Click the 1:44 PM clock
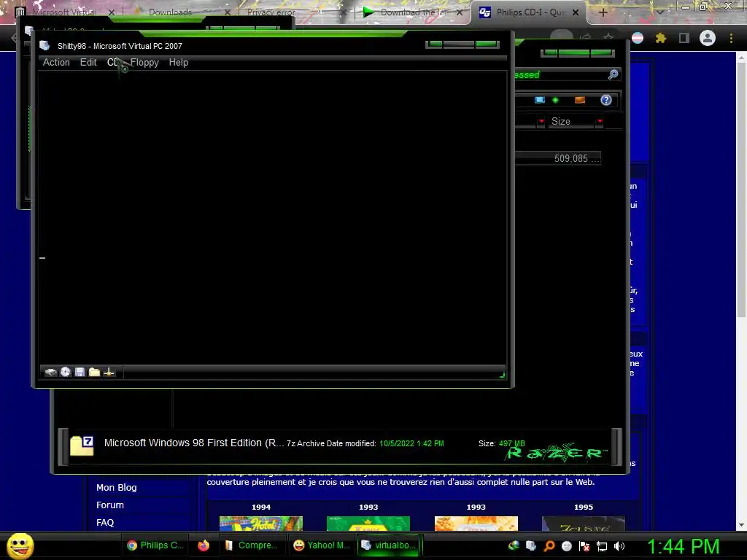The height and width of the screenshot is (560, 747). tap(683, 546)
